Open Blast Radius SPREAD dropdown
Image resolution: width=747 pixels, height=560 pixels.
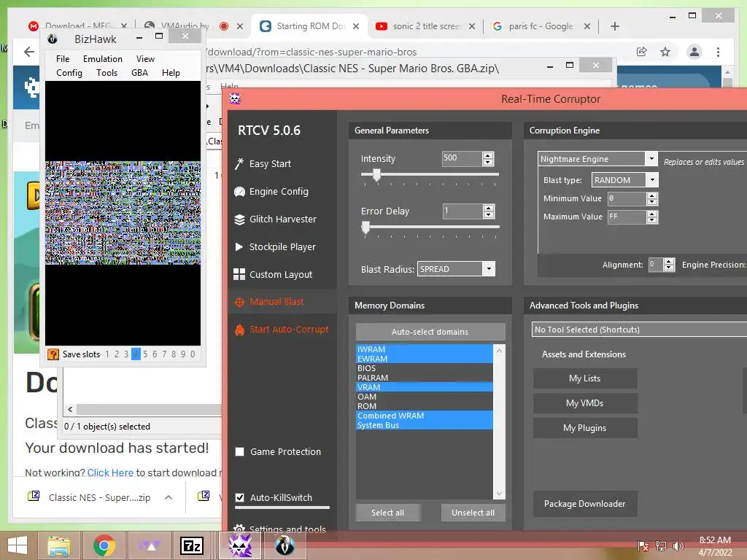(x=488, y=269)
